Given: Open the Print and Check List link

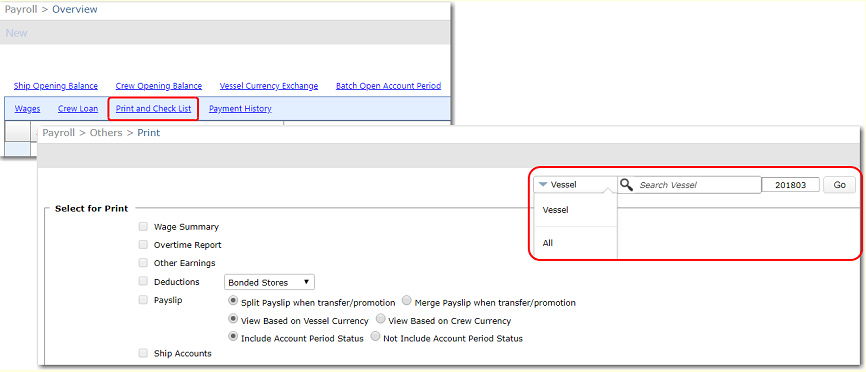Looking at the screenshot, I should (x=154, y=109).
